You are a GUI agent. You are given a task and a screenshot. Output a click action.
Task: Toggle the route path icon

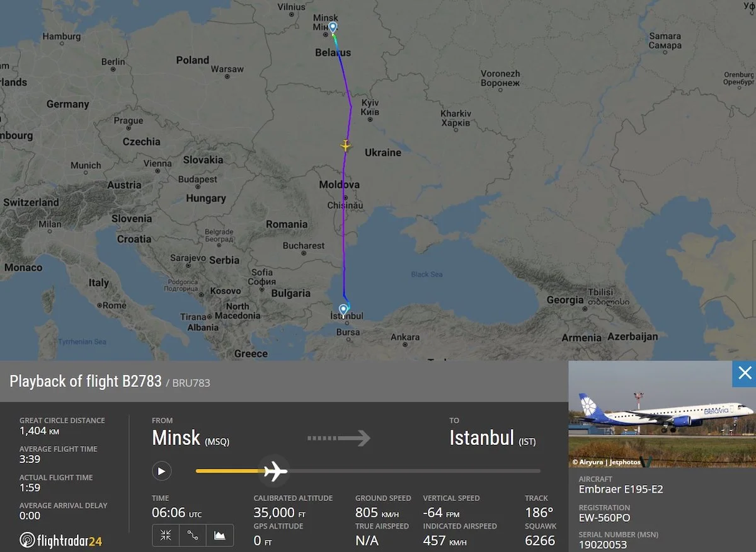[x=193, y=535]
